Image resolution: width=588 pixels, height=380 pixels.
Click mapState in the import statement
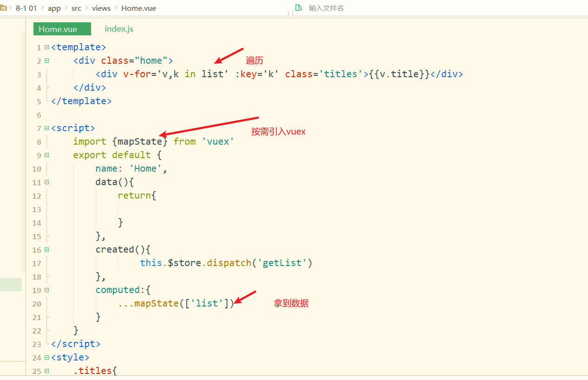click(x=140, y=142)
